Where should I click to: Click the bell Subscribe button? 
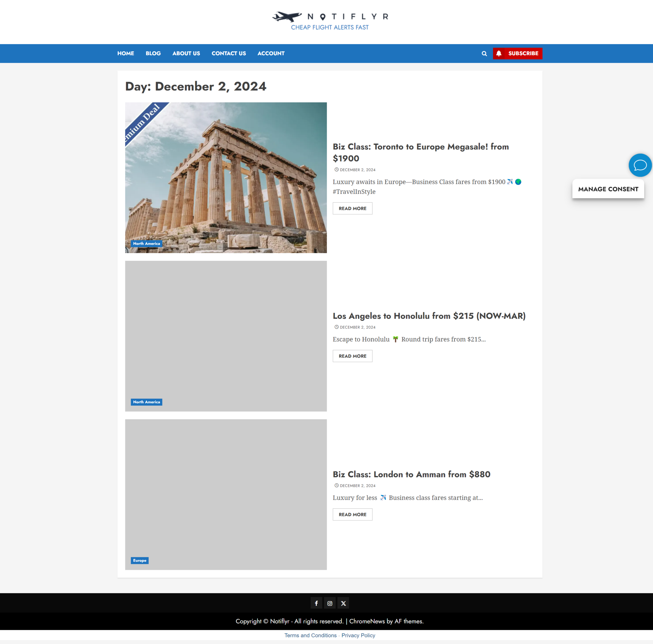tap(517, 54)
